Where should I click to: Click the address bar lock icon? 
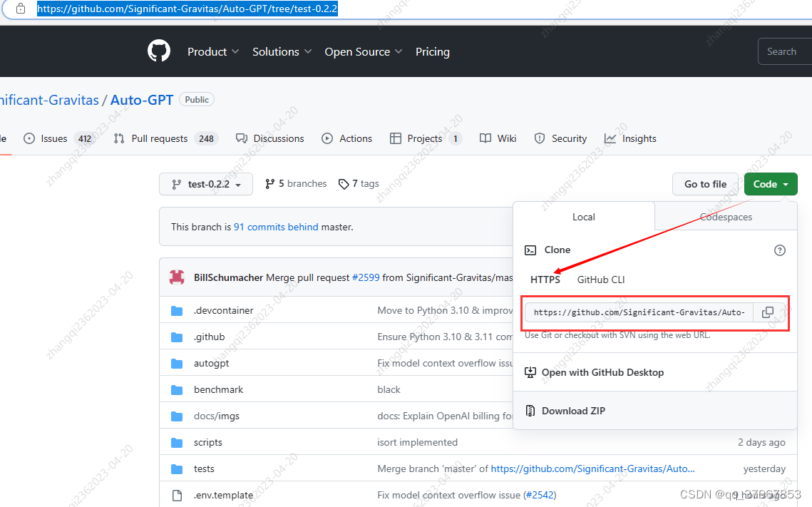[20, 9]
